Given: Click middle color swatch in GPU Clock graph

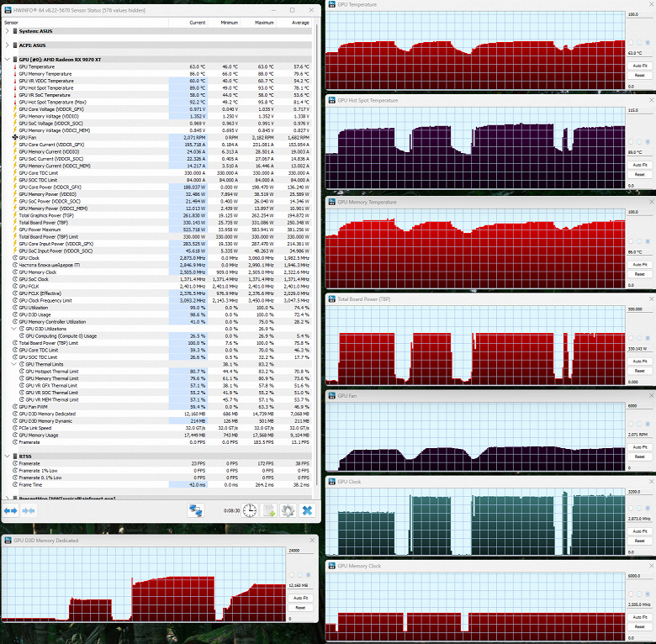Looking at the screenshot, I should [639, 508].
